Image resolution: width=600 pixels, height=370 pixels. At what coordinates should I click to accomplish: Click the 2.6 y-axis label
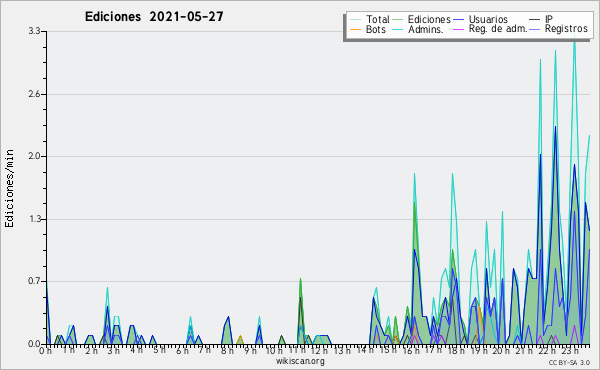click(34, 94)
